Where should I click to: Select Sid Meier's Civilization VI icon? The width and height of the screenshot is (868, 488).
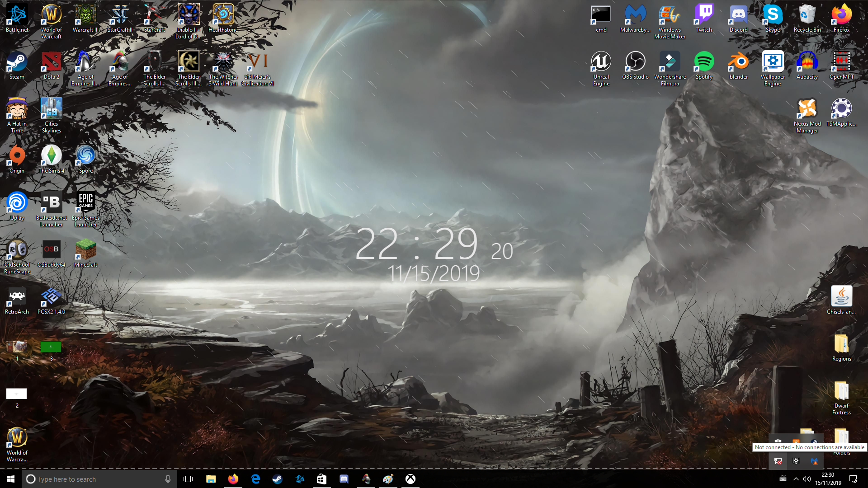click(258, 69)
